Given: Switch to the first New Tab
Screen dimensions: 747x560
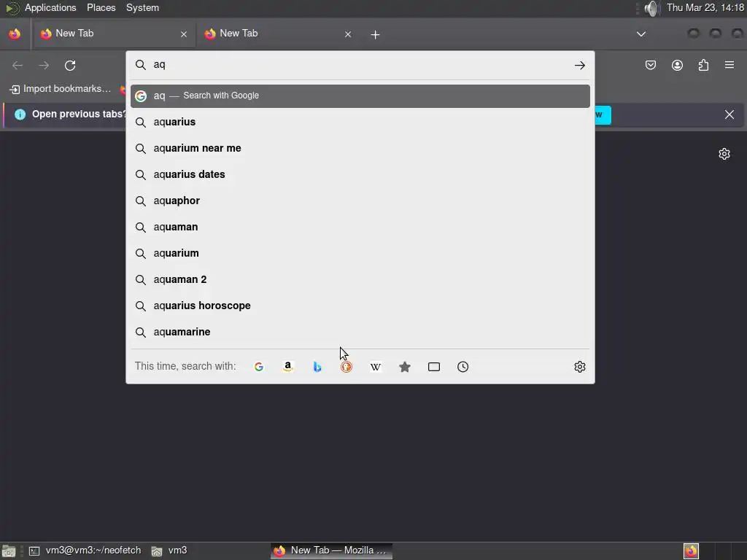Looking at the screenshot, I should (113, 34).
